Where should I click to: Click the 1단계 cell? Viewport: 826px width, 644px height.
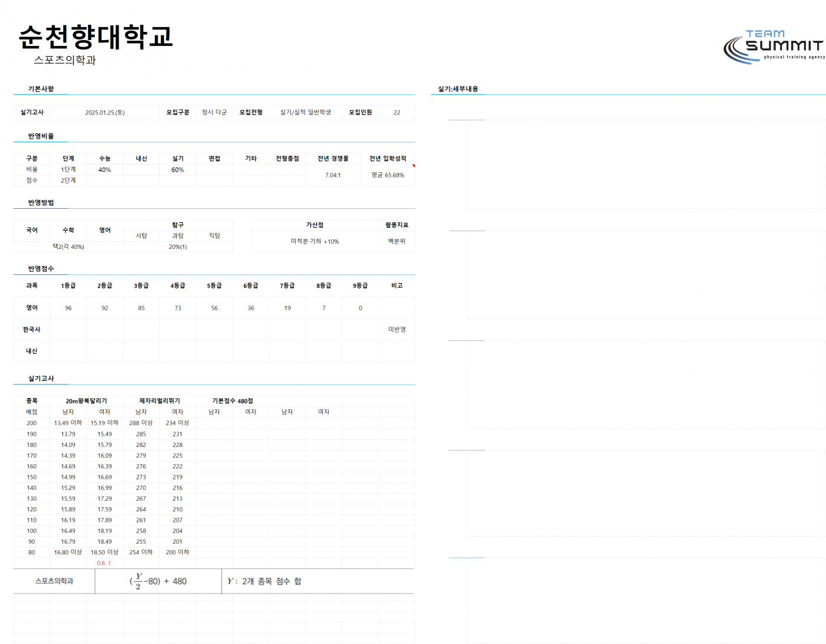pyautogui.click(x=68, y=170)
